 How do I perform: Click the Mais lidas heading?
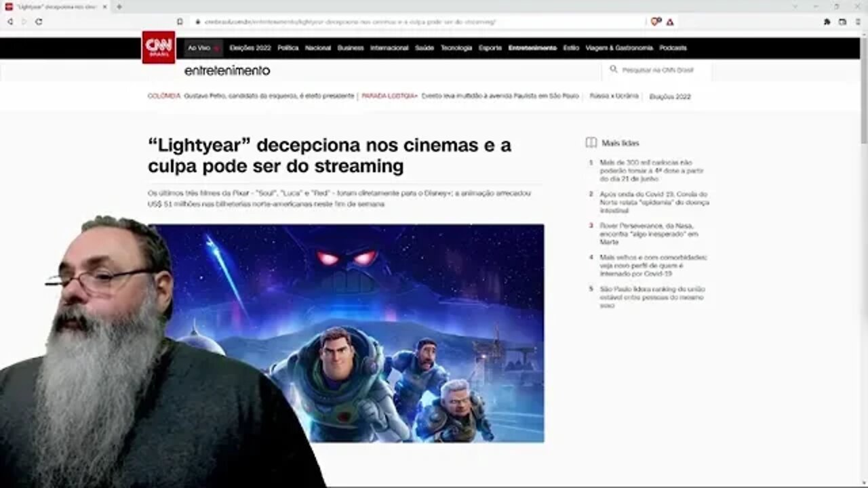(x=620, y=143)
